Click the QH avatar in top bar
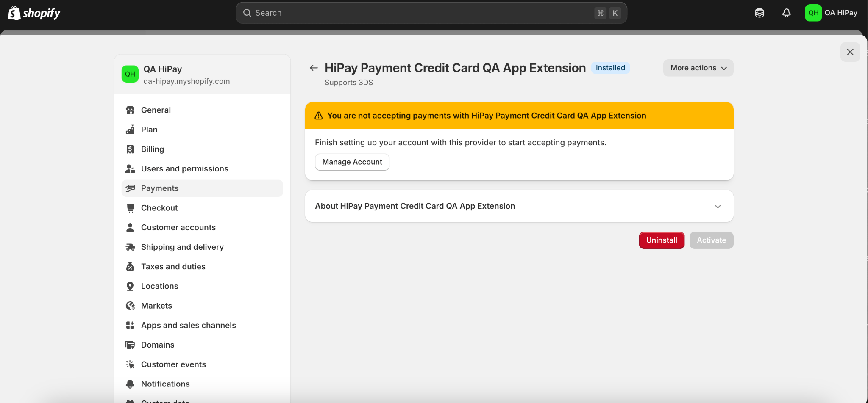The width and height of the screenshot is (868, 403). 813,13
